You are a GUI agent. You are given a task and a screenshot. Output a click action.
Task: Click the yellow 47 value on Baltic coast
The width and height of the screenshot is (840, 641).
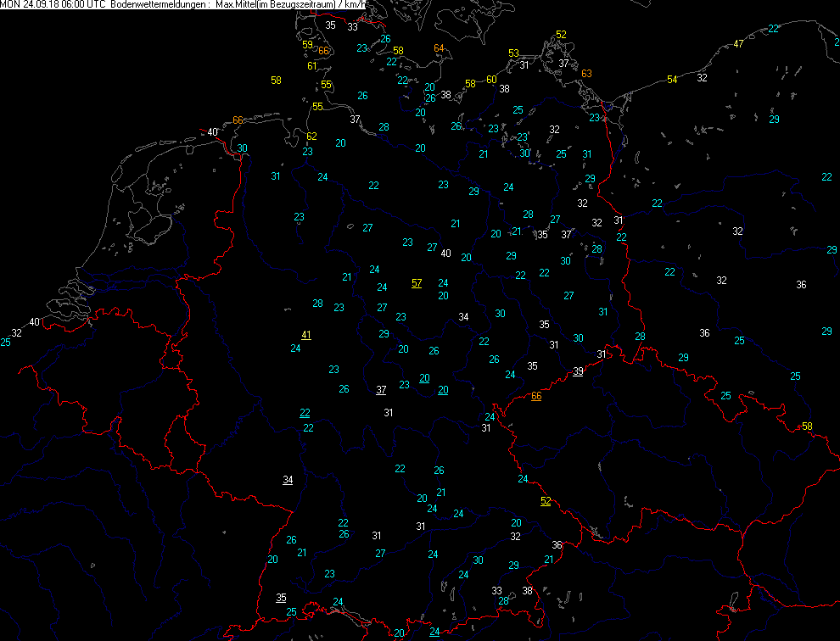click(738, 44)
